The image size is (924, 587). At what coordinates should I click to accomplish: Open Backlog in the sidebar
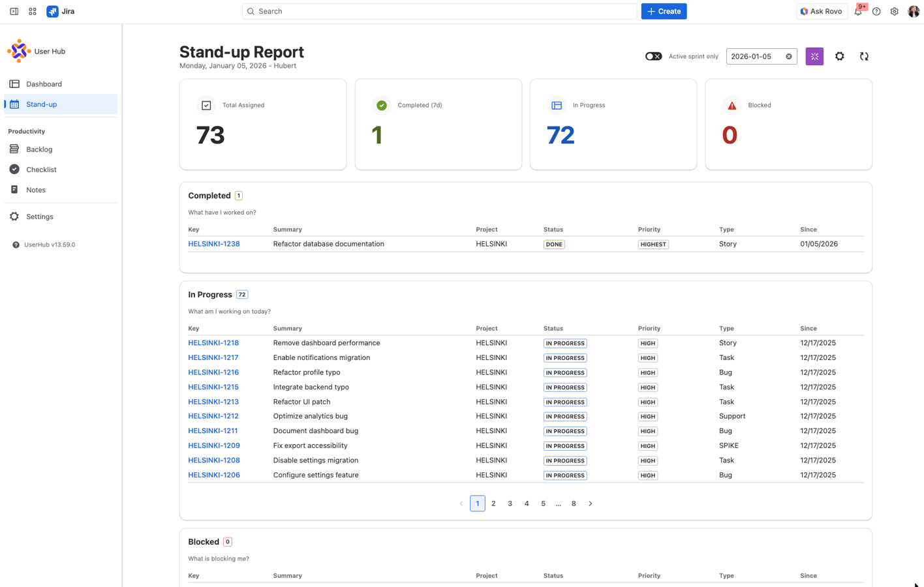pos(39,149)
